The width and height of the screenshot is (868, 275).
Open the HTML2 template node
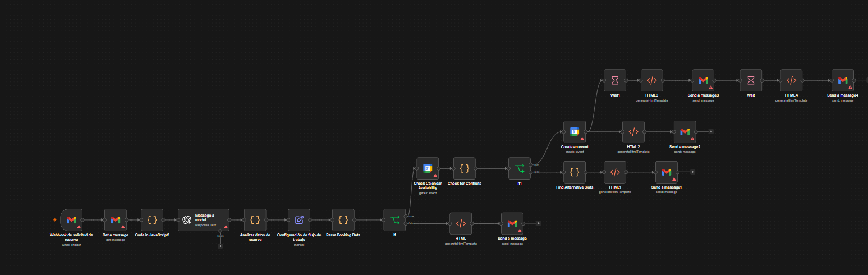(x=633, y=132)
